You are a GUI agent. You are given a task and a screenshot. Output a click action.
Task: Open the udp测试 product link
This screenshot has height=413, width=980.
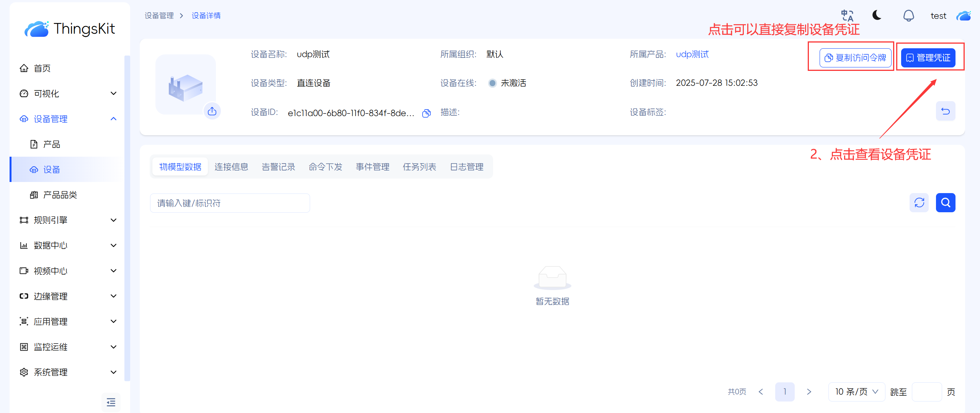coord(692,54)
